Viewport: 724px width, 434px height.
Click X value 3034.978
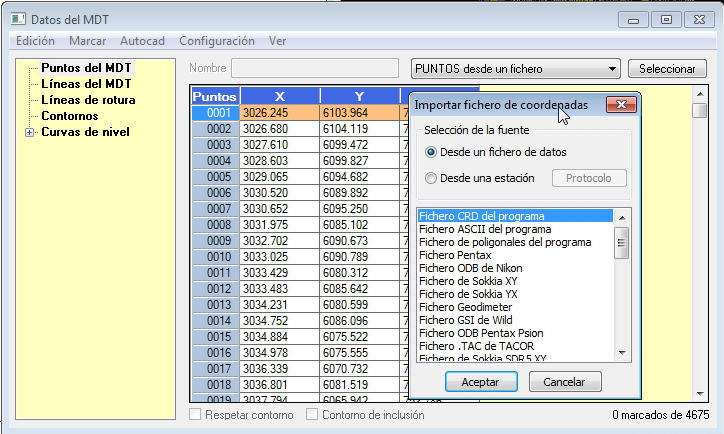click(x=279, y=353)
